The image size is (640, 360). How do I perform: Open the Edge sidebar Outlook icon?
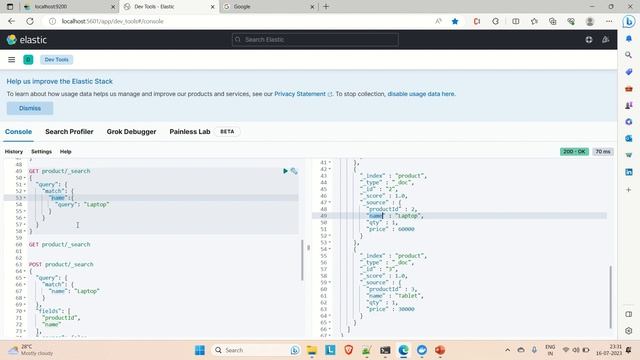(x=629, y=139)
